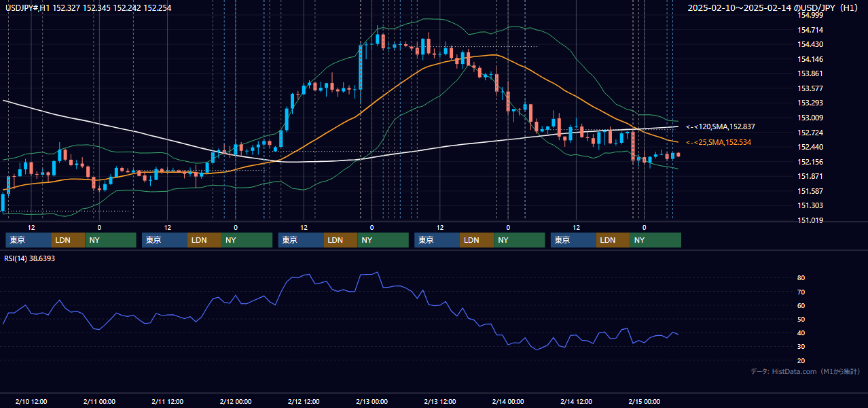Screen dimensions: 868x408
Task: Click the 153.861 price axis label
Action: pyautogui.click(x=810, y=73)
